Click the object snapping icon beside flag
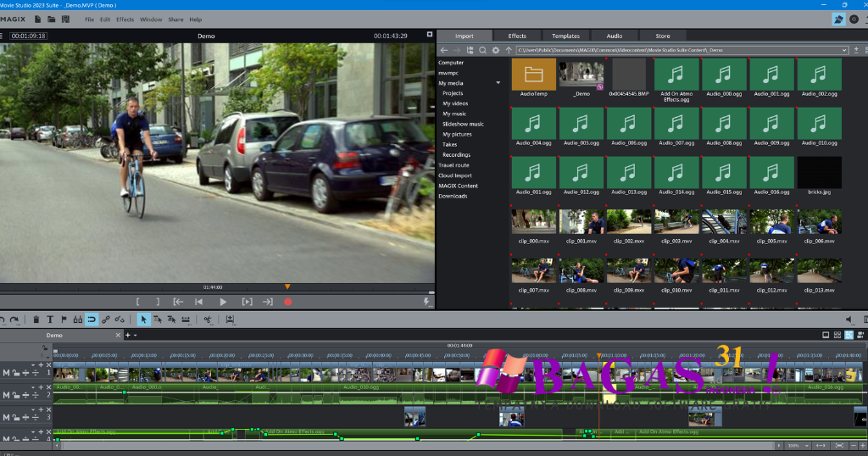This screenshot has height=456, width=868. (x=77, y=320)
